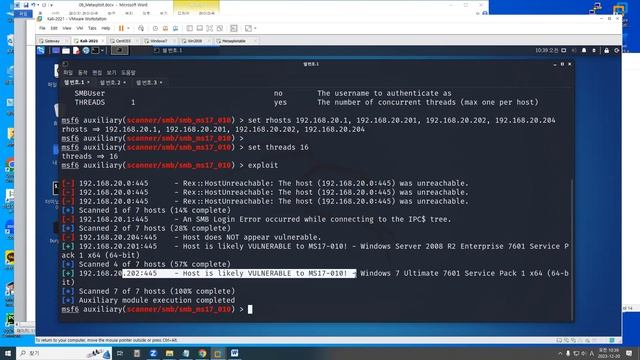Screen dimensions: 640x360
Task: Open the Kali logout session icon
Action: coord(616,51)
